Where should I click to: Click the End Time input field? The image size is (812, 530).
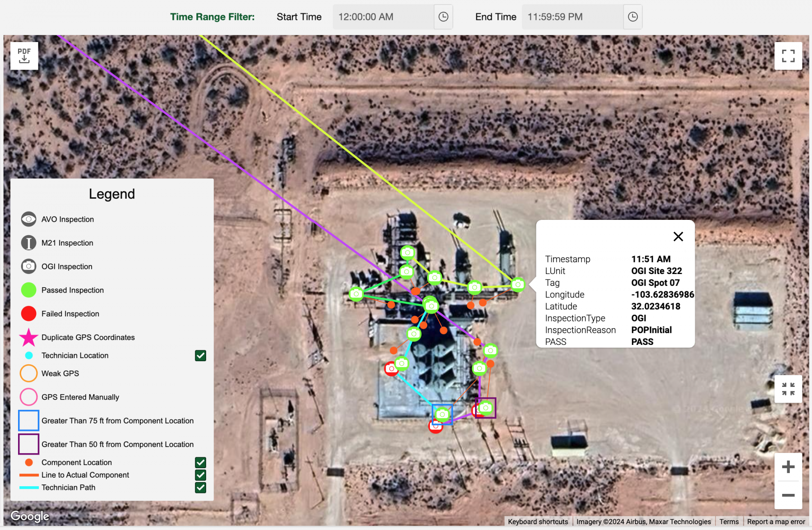572,17
